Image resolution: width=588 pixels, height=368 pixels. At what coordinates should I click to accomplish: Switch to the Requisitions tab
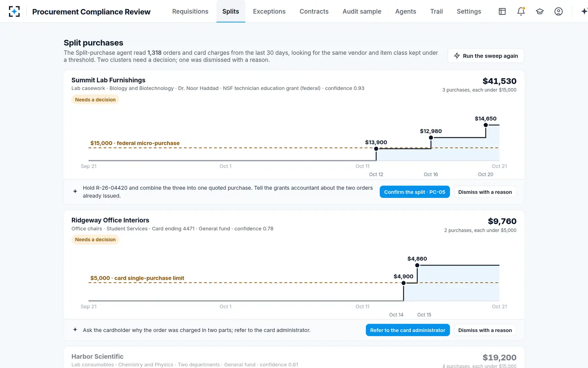(x=190, y=11)
